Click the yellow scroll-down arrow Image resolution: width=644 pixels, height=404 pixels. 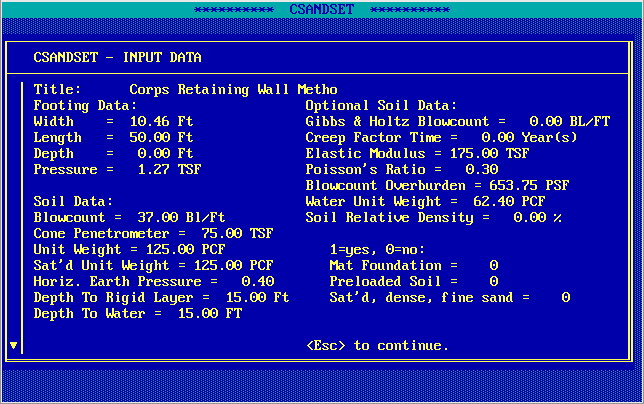[x=13, y=345]
